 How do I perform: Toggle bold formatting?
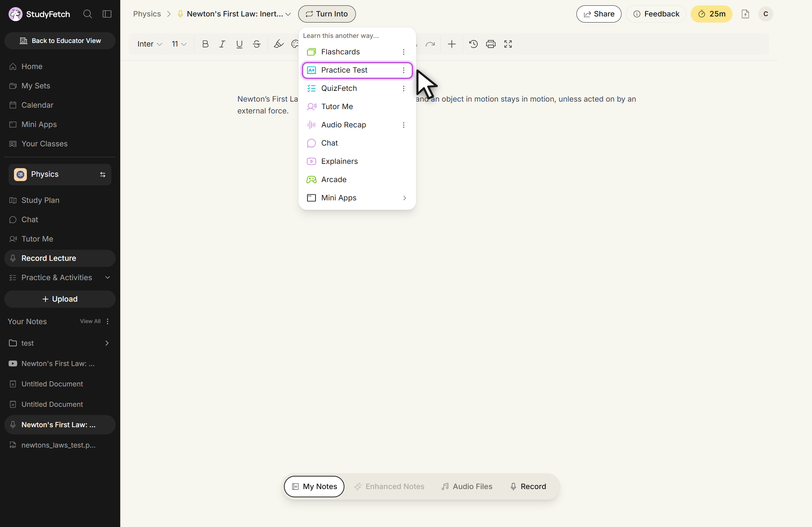[x=205, y=44]
